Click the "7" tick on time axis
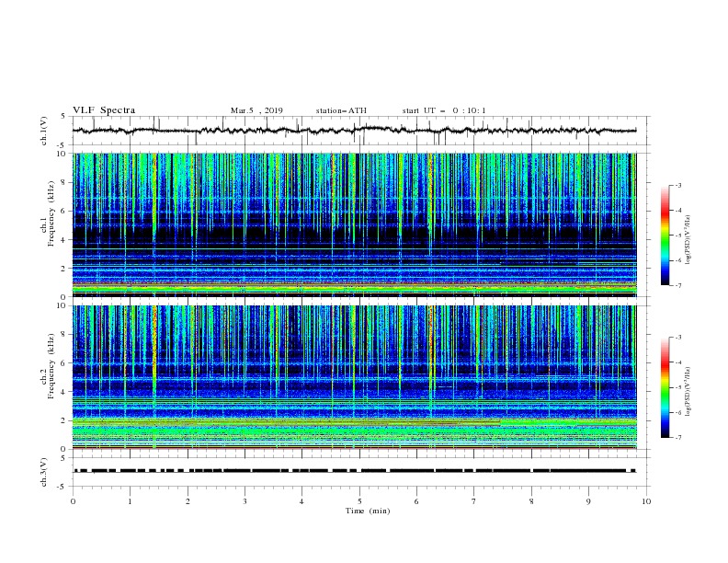The image size is (728, 563). click(x=474, y=501)
